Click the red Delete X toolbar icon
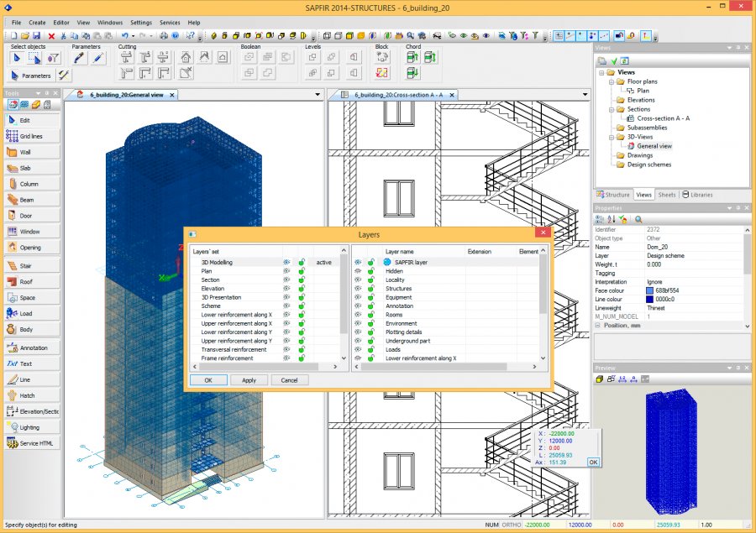This screenshot has width=756, height=533. [x=51, y=35]
